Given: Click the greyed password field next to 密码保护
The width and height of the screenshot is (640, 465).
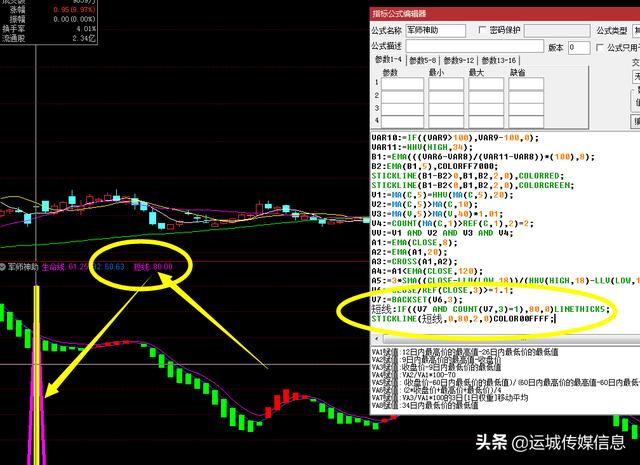Looking at the screenshot, I should (557, 31).
